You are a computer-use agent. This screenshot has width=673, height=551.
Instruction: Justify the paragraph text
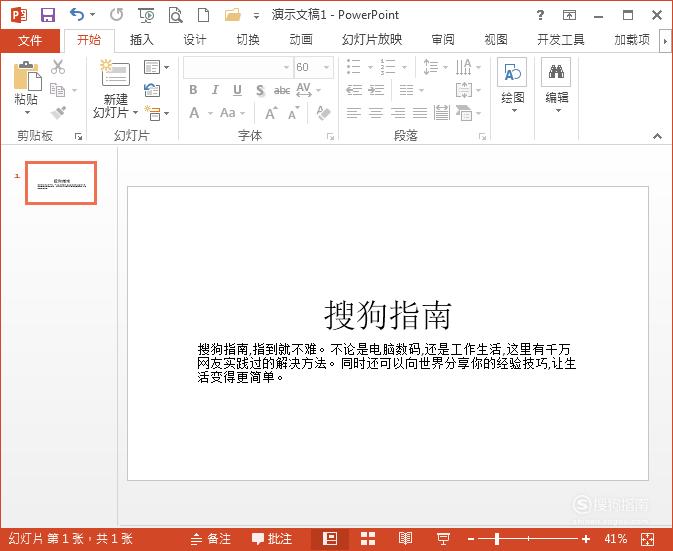pos(420,113)
